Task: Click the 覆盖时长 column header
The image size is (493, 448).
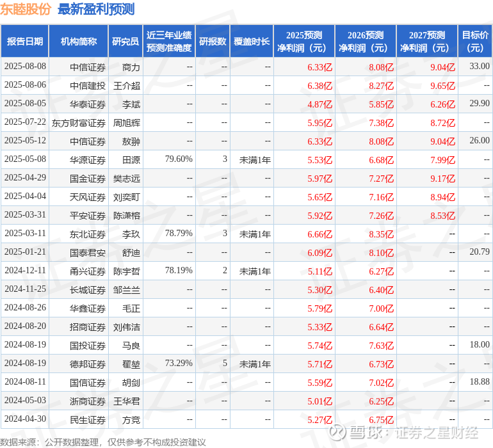Action: 252,41
